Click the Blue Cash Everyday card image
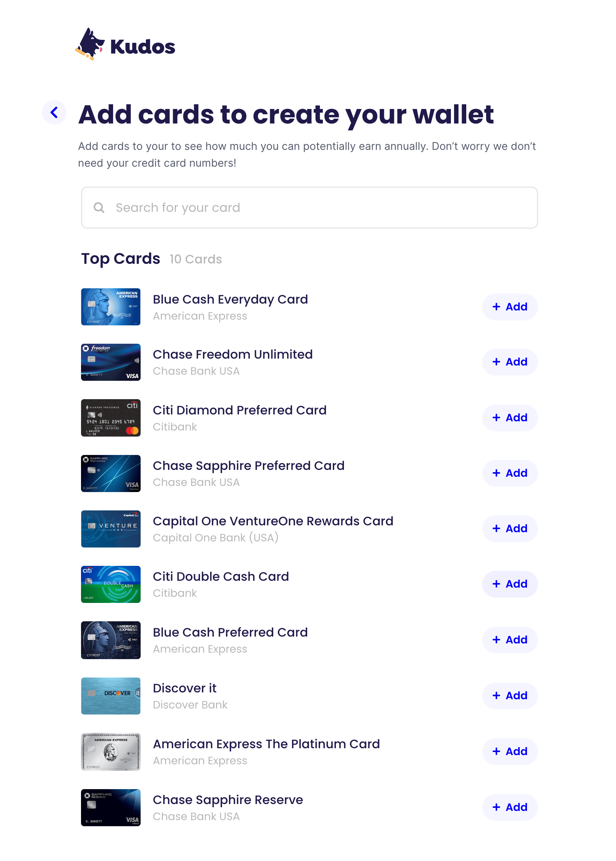The height and width of the screenshot is (861, 616). pyautogui.click(x=110, y=307)
